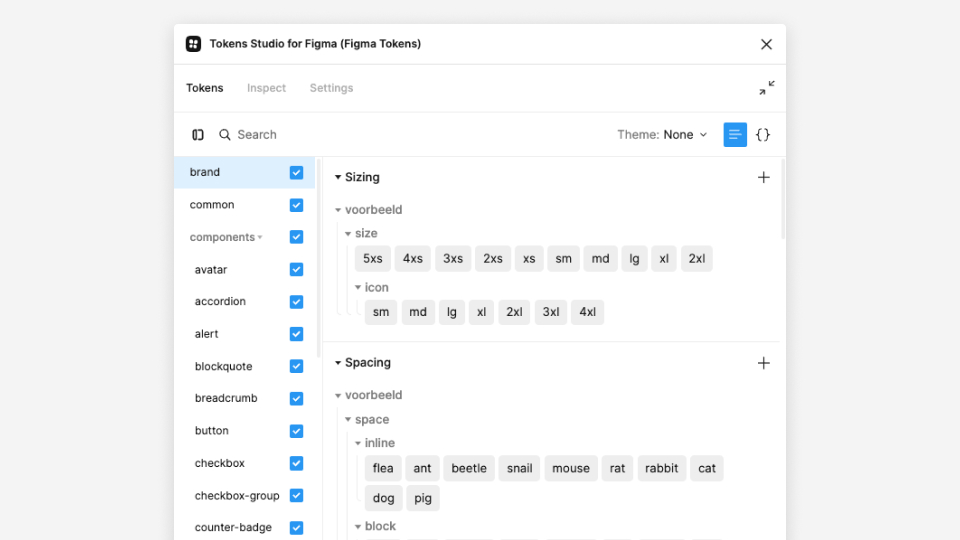The height and width of the screenshot is (540, 960).
Task: Select the mouse inline spacing token
Action: 571,468
